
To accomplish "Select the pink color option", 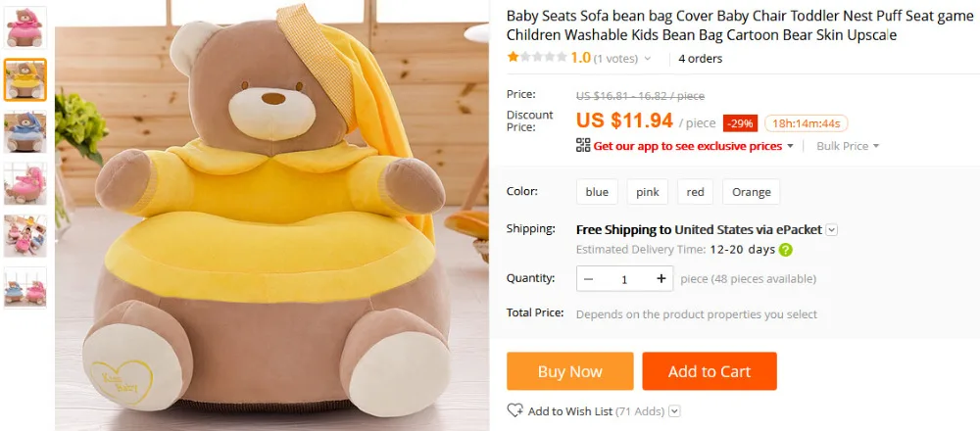I will point(648,192).
